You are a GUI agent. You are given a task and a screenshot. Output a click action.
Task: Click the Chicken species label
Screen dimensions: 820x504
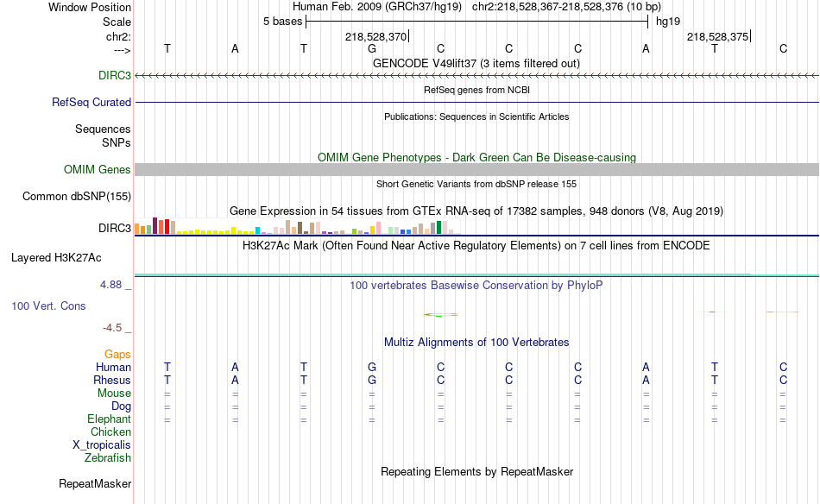[110, 432]
